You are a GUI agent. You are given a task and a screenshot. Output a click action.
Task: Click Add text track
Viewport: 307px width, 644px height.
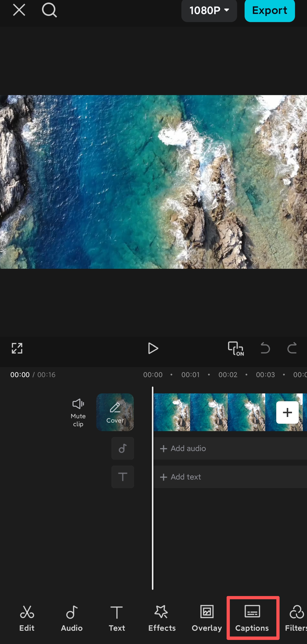click(230, 477)
